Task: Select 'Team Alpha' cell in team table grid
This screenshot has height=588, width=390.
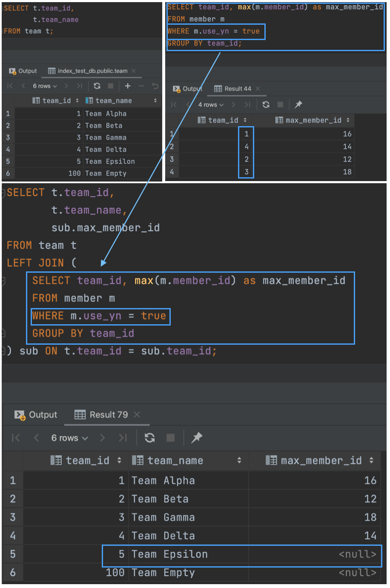Action: (122, 114)
